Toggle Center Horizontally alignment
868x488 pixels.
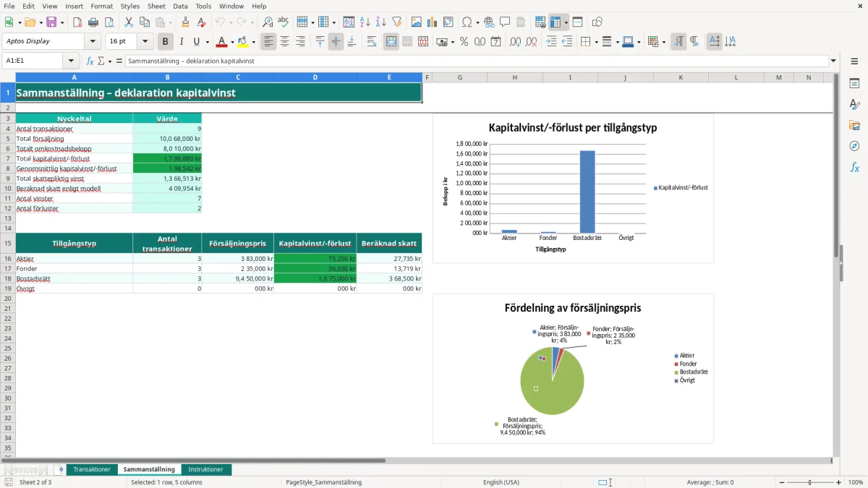(x=284, y=42)
